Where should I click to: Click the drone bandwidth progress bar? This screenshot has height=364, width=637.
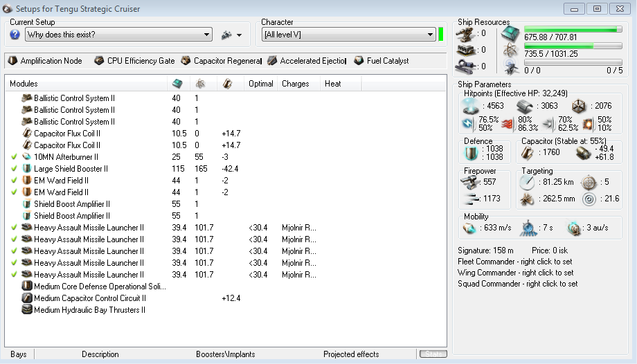coord(573,62)
